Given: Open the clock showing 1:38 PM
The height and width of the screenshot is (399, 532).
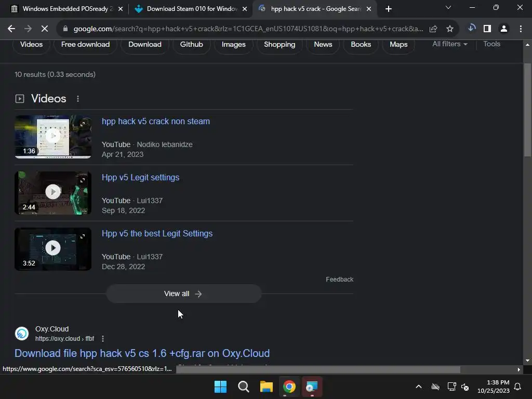Looking at the screenshot, I should (x=494, y=387).
